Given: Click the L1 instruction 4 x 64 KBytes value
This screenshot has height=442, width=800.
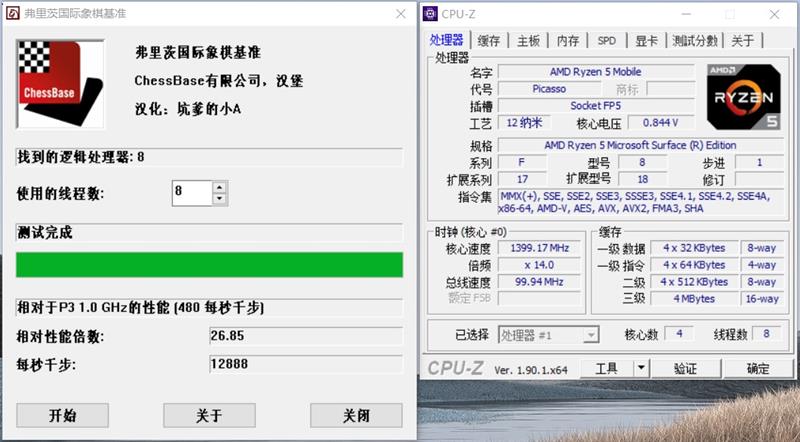Looking at the screenshot, I should click(x=694, y=265).
